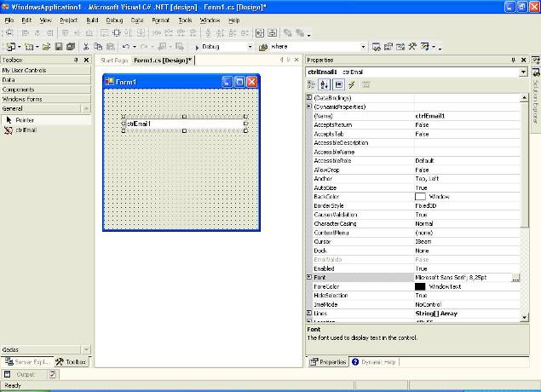Click the Cut scissors icon
The height and width of the screenshot is (392, 541).
86,47
